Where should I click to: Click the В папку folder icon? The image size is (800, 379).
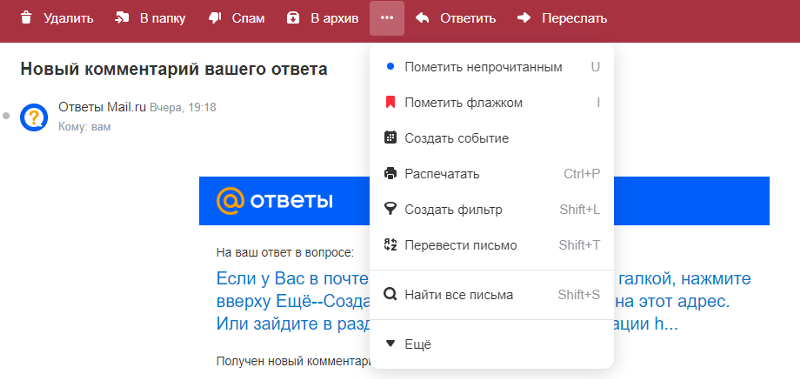[122, 18]
